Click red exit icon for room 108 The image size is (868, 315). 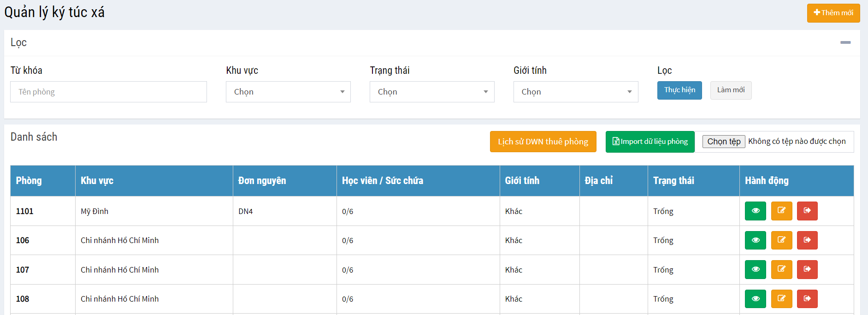tap(807, 299)
